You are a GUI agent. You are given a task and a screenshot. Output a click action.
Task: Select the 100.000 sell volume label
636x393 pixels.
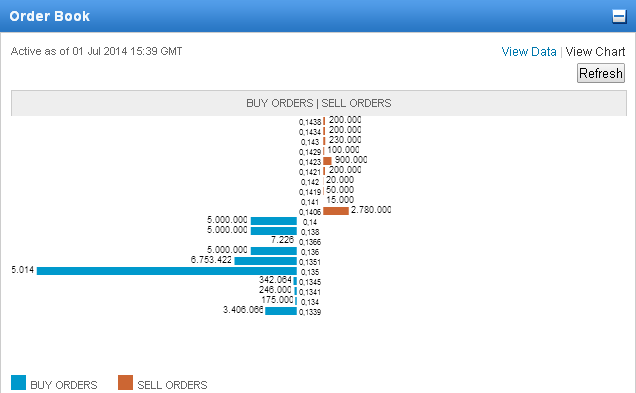343,150
